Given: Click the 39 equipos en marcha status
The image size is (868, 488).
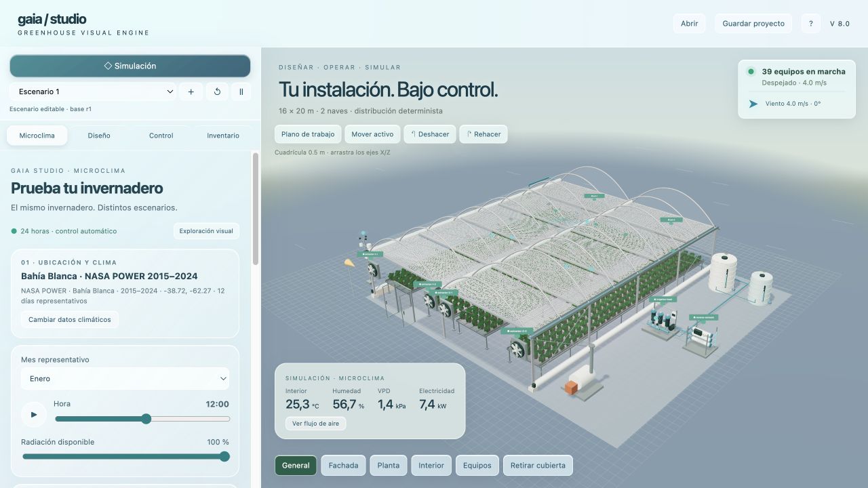Looking at the screenshot, I should (804, 71).
